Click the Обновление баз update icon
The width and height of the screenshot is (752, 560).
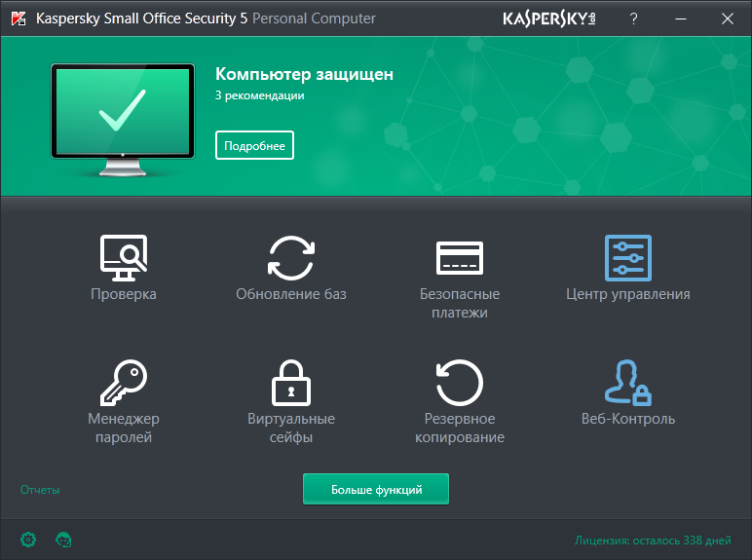point(291,257)
